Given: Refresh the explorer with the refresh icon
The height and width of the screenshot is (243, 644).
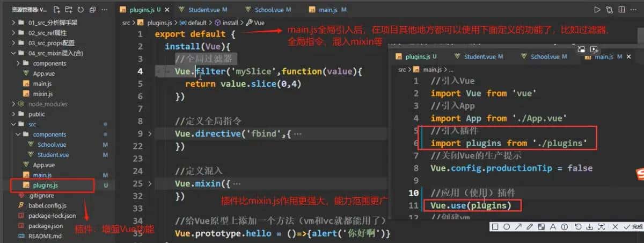Looking at the screenshot, I should [80, 10].
